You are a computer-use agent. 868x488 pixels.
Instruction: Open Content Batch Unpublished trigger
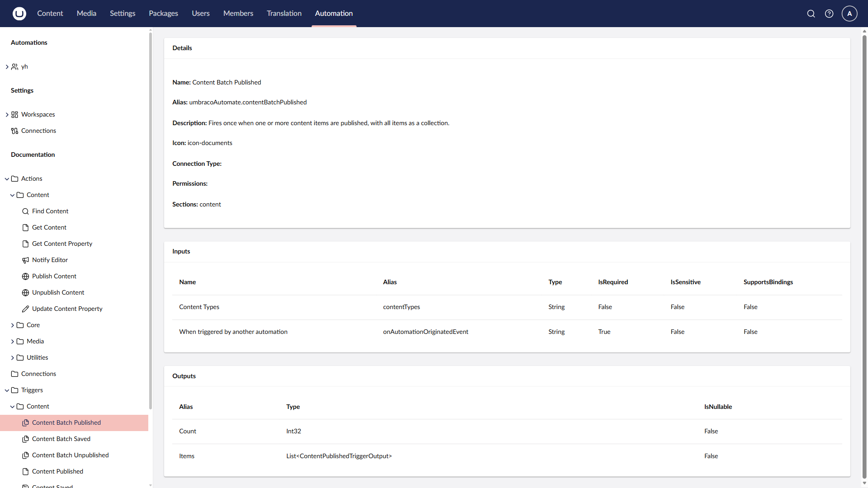pos(71,455)
